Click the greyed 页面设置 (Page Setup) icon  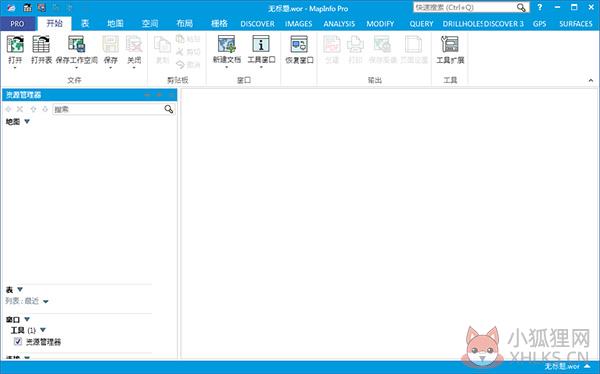414,45
